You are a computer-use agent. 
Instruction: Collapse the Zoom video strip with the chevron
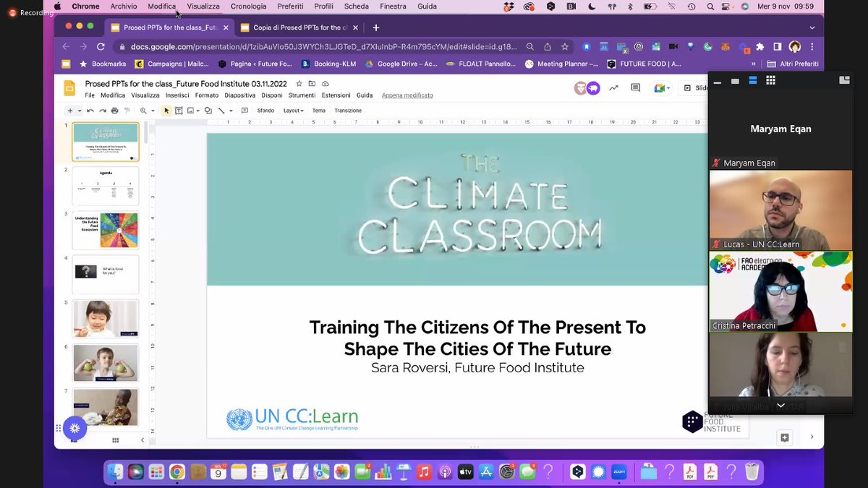[x=780, y=406]
